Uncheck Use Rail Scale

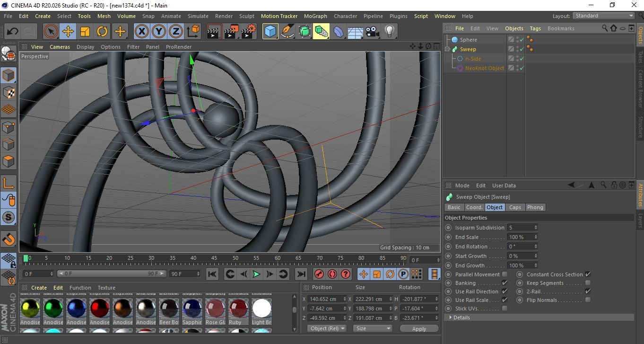(x=505, y=300)
